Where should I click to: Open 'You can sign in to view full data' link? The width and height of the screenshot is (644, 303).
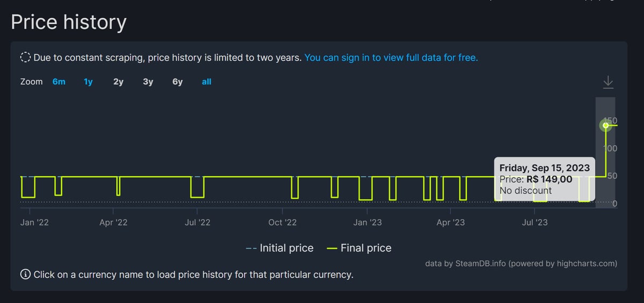[391, 57]
